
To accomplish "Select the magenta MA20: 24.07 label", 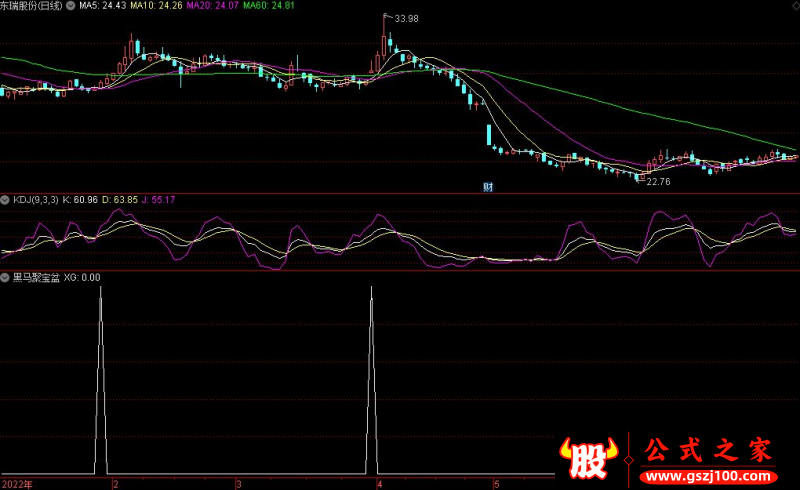I will 214,6.
